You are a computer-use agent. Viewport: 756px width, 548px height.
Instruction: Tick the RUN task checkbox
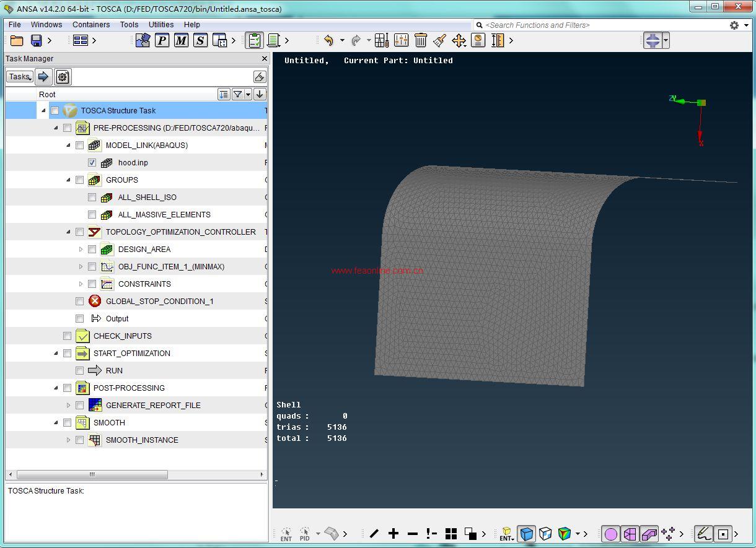(x=79, y=371)
